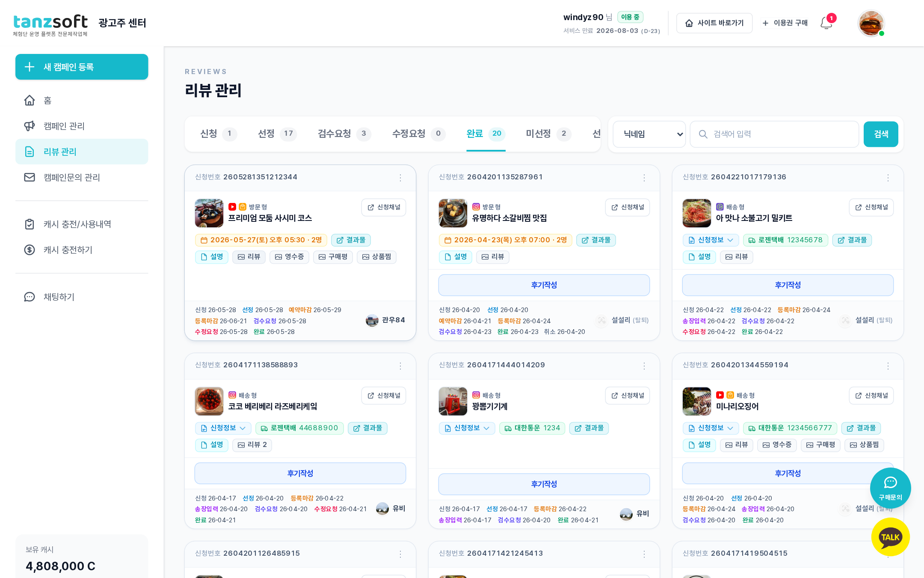Click the 2026-05-27(토) 오후 05:30 reservation badge
Image resolution: width=924 pixels, height=578 pixels.
pyautogui.click(x=261, y=240)
